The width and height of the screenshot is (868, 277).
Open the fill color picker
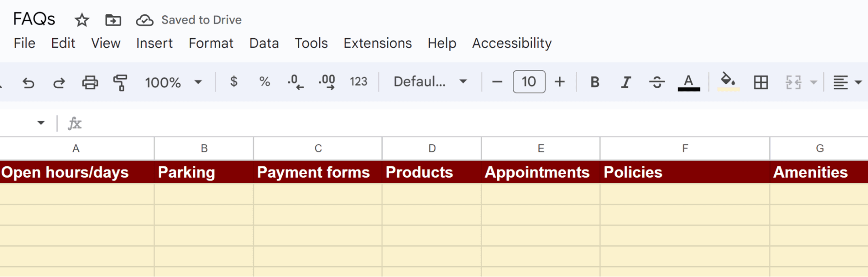tap(728, 82)
